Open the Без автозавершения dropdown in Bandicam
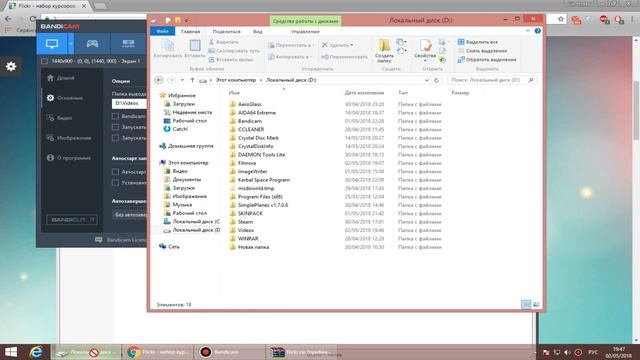This screenshot has width=640, height=360. 129,215
